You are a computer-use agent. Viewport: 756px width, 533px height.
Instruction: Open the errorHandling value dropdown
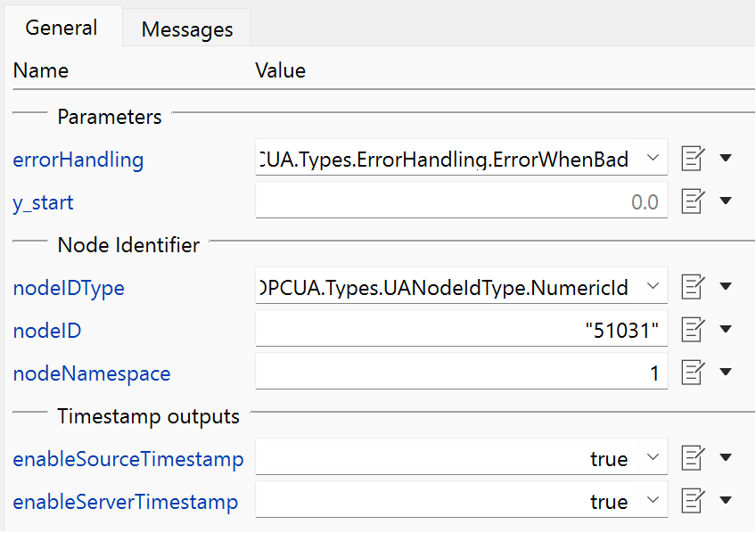[x=462, y=158]
